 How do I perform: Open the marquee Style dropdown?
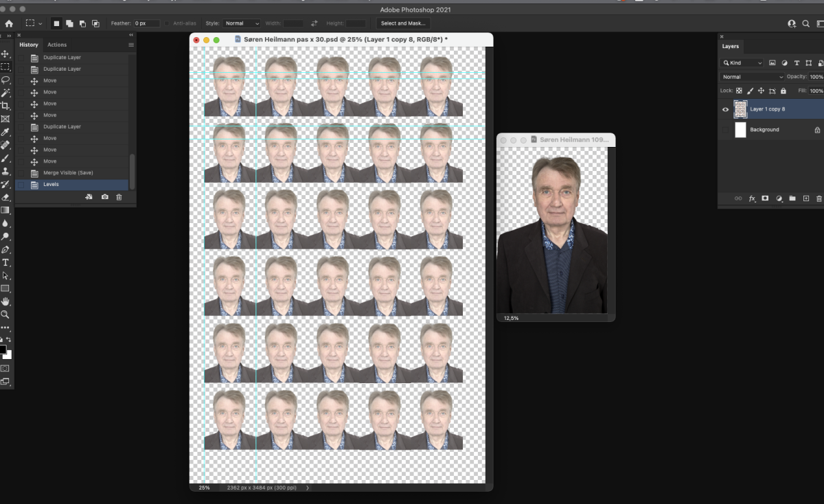242,23
